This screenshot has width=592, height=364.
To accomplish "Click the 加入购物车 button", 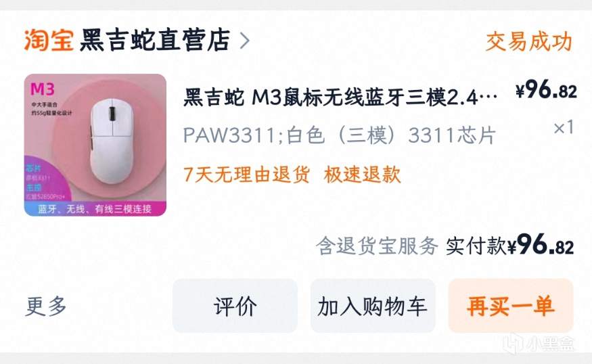I will [373, 306].
